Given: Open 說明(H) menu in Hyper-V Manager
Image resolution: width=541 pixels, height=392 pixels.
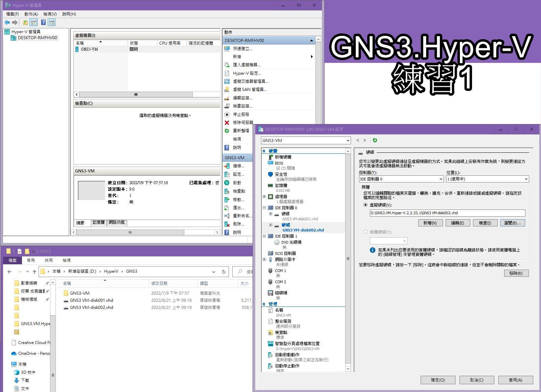Looking at the screenshot, I should click(69, 14).
